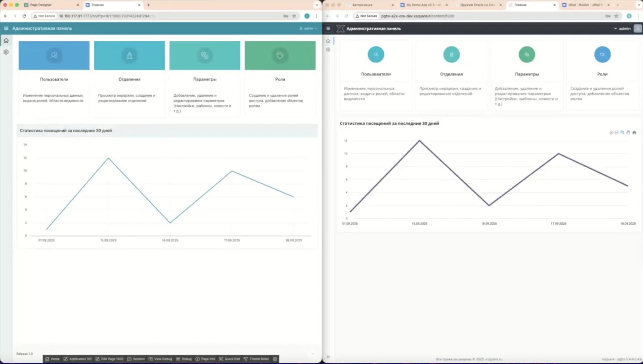Reset chart zoom with the home icon
The height and width of the screenshot is (364, 643).
click(634, 132)
